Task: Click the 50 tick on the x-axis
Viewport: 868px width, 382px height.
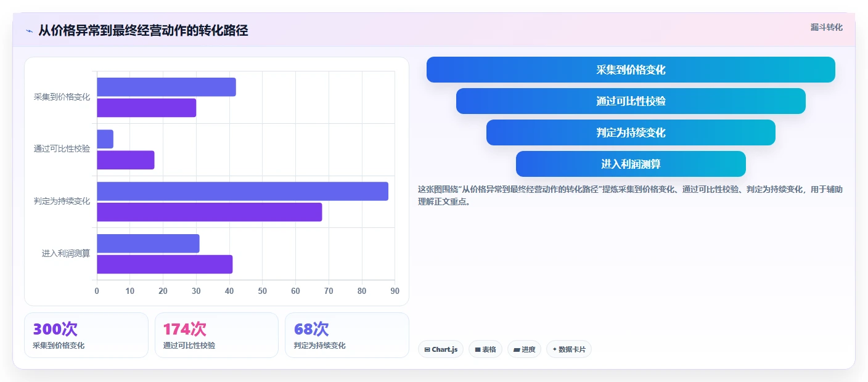Action: coord(263,291)
